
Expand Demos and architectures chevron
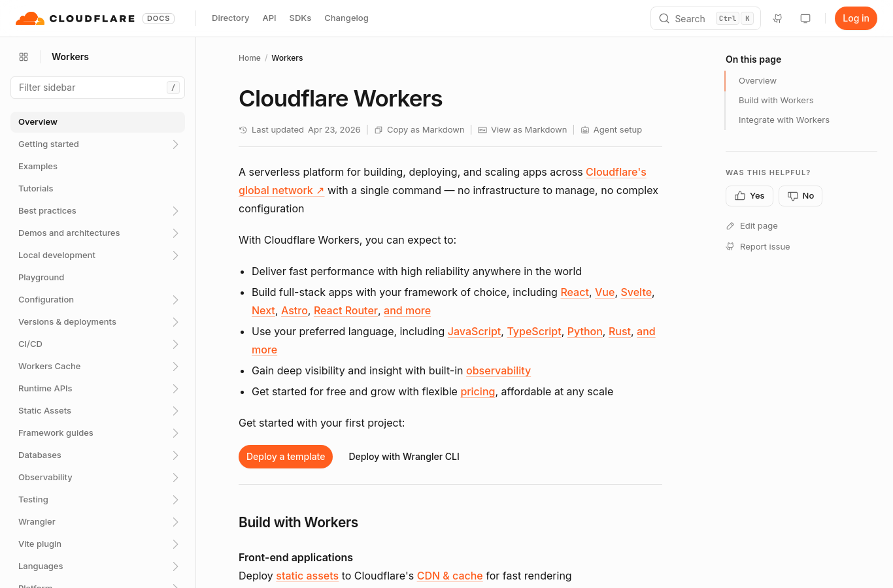pyautogui.click(x=175, y=233)
